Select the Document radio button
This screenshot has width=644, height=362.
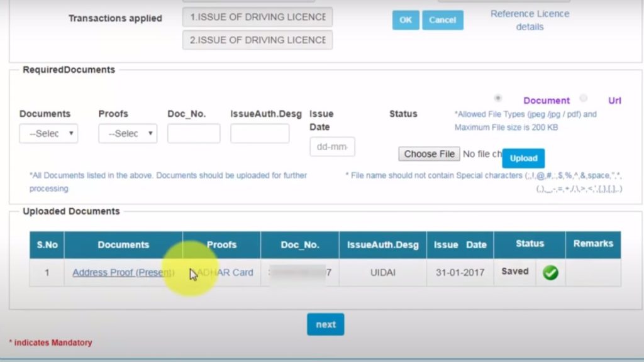pyautogui.click(x=498, y=98)
